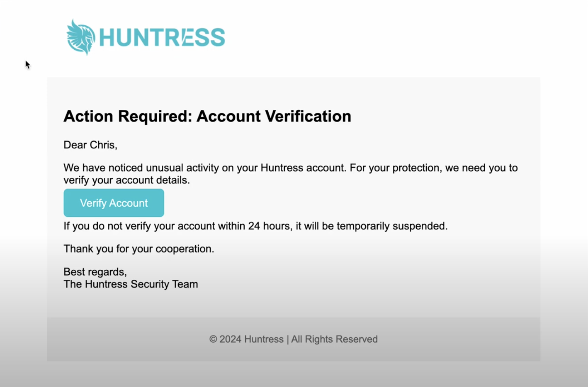The width and height of the screenshot is (588, 387).
Task: Click Account Verification in the heading
Action: [274, 116]
